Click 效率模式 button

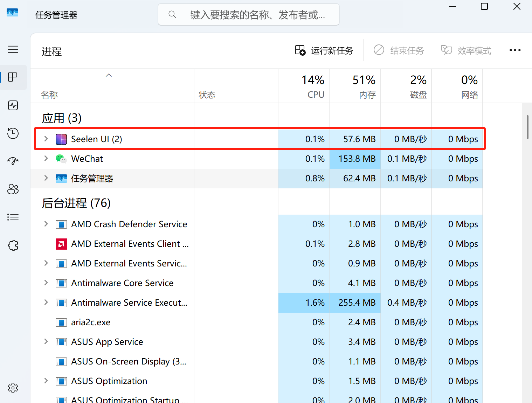[466, 51]
